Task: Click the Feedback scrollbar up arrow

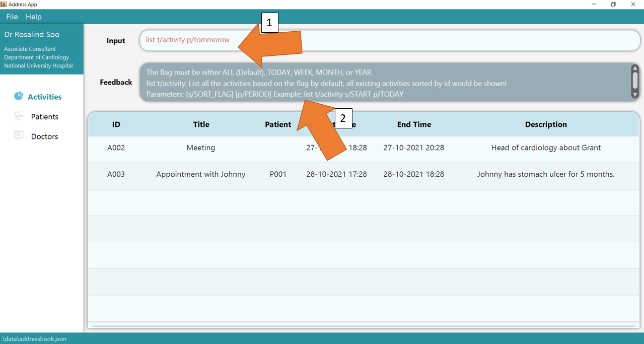Action: tap(634, 68)
